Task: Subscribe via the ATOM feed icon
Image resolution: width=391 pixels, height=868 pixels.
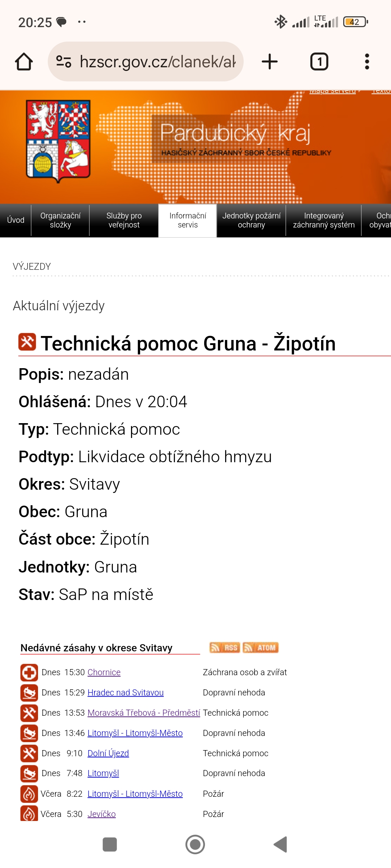Action: 261,647
